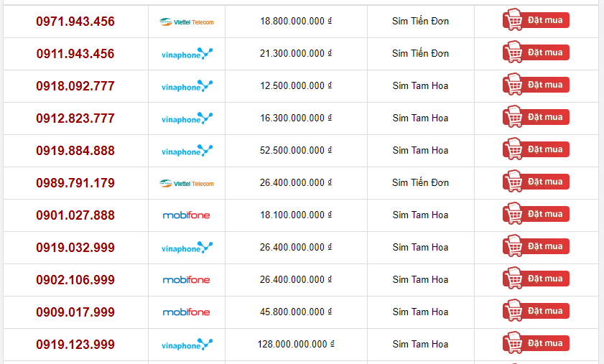The image size is (604, 364).
Task: Click Đặt mua for 0919.884.888
Action: coord(536,149)
